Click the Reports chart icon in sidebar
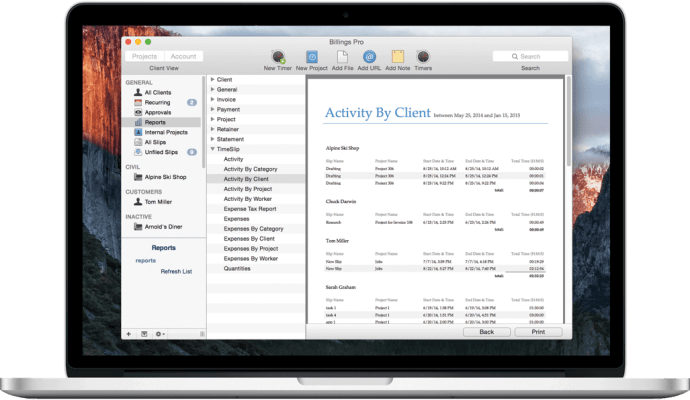Image resolution: width=690 pixels, height=400 pixels. pyautogui.click(x=138, y=122)
